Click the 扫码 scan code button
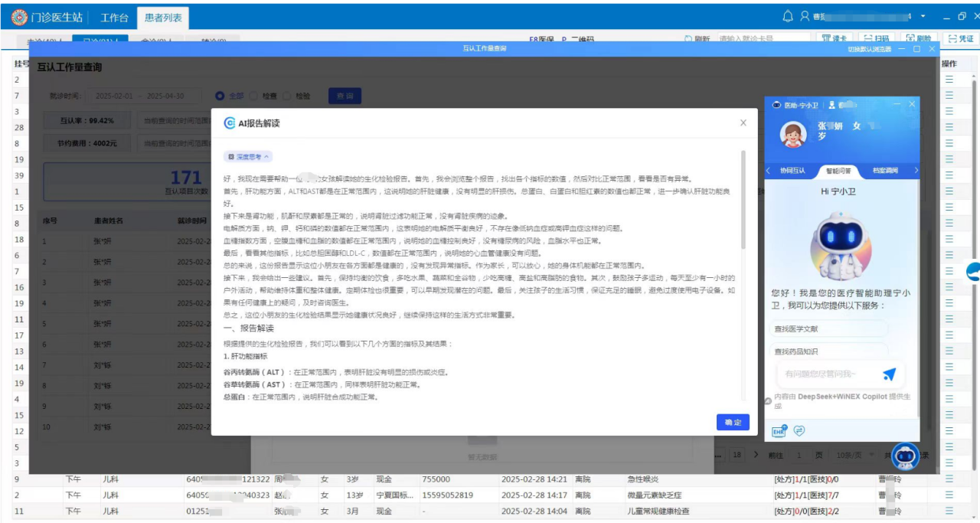Image resolution: width=980 pixels, height=523 pixels. (x=875, y=38)
